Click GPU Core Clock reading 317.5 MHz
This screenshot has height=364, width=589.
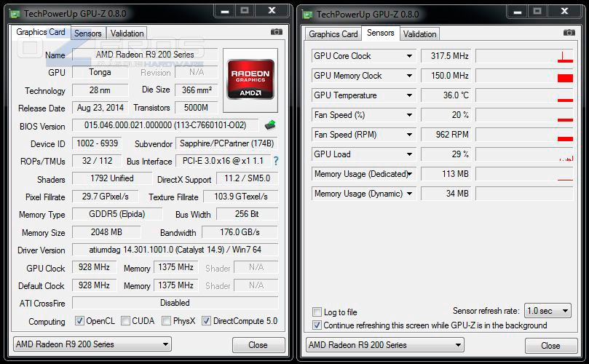click(x=446, y=56)
